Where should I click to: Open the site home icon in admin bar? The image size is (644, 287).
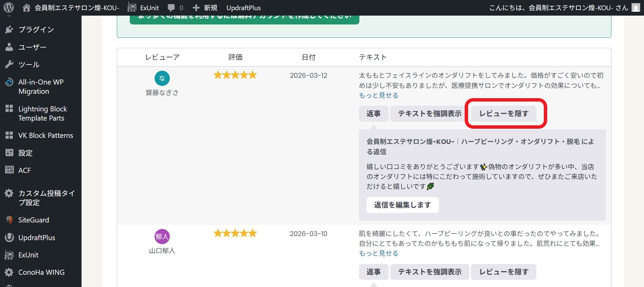pyautogui.click(x=26, y=8)
